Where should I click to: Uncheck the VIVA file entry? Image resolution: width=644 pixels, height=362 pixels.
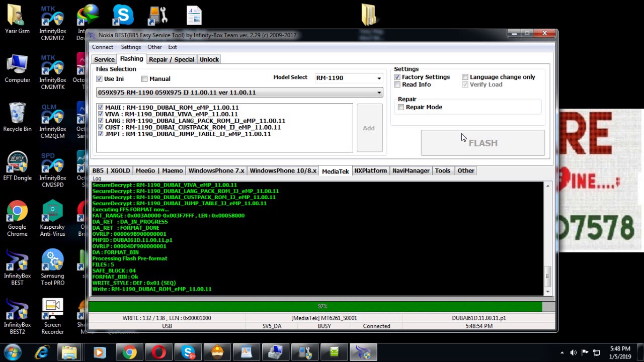coord(101,114)
